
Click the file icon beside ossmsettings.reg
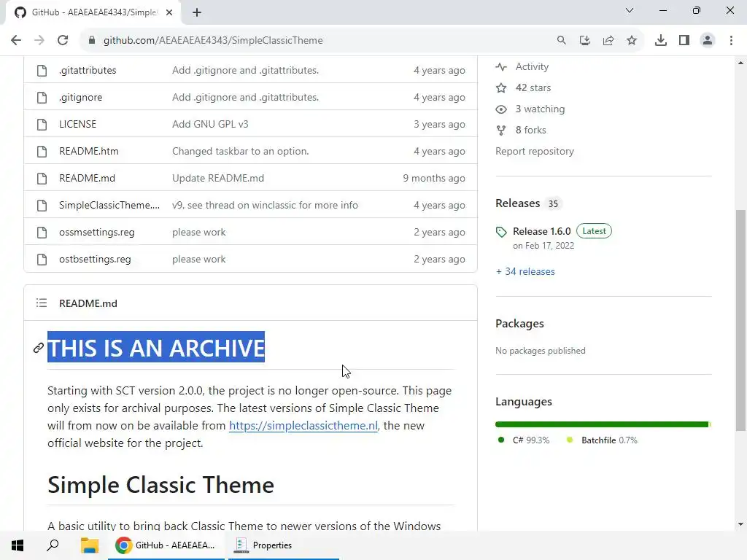pos(42,233)
